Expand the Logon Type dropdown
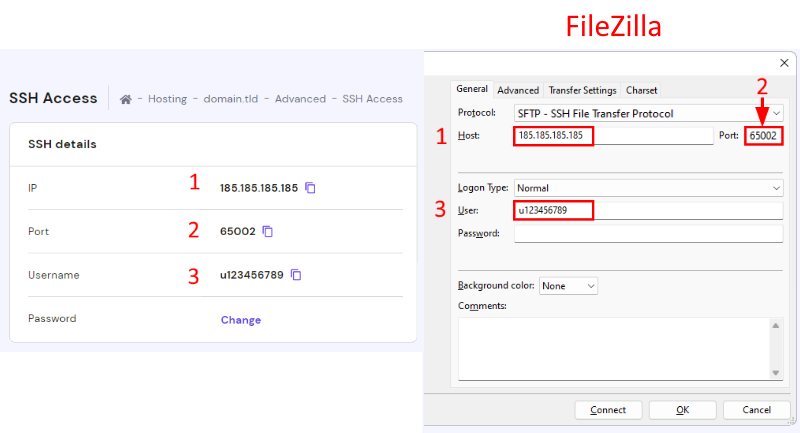 click(x=648, y=187)
